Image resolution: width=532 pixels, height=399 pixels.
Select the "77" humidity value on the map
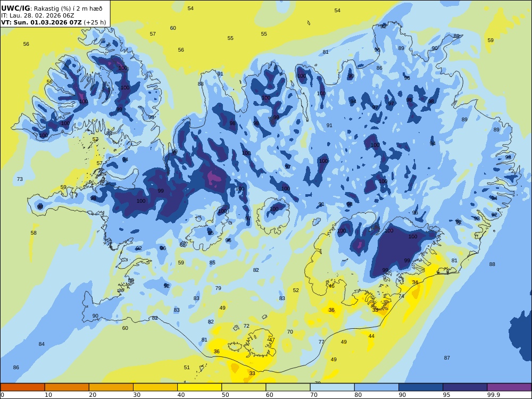click(x=321, y=342)
